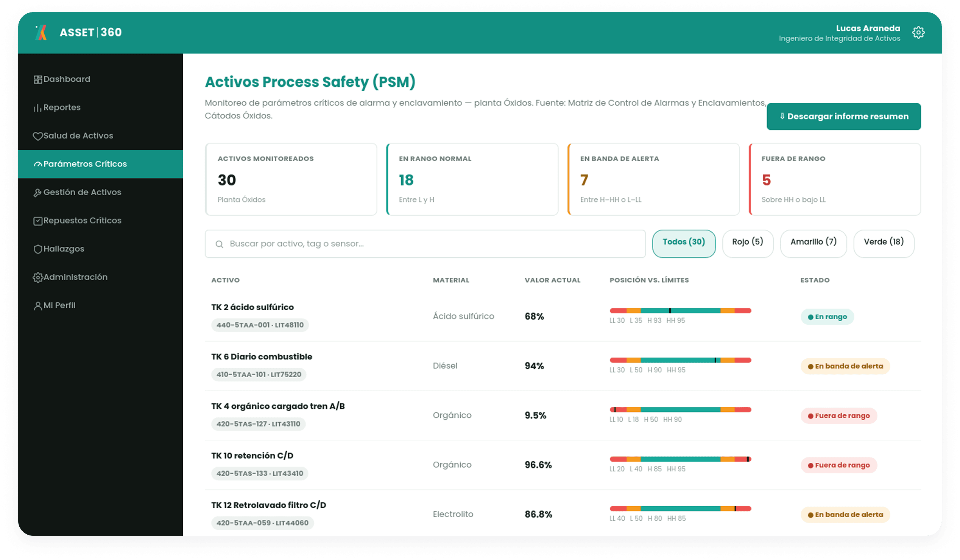
Task: Click TK 12 En banda de alerta badge
Action: (845, 515)
